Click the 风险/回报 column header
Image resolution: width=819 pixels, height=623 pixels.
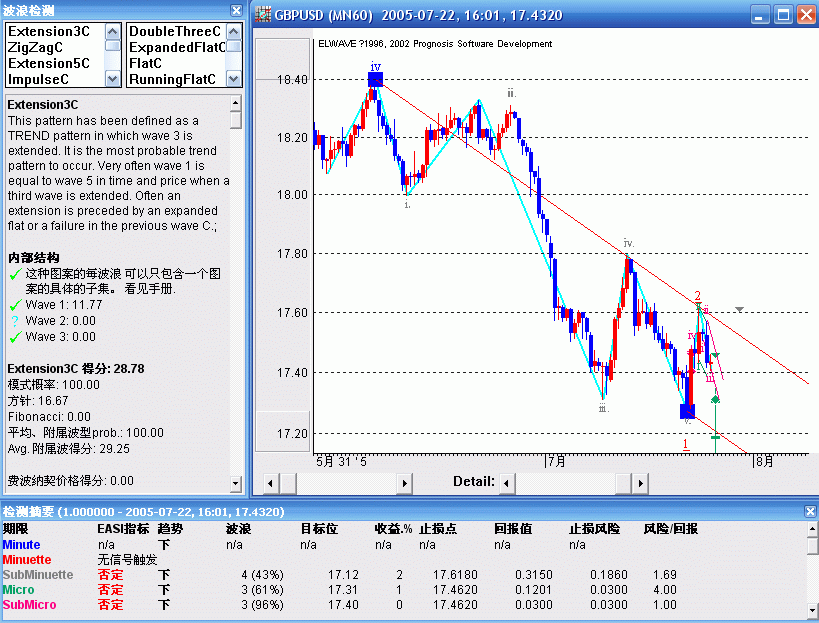pyautogui.click(x=671, y=529)
